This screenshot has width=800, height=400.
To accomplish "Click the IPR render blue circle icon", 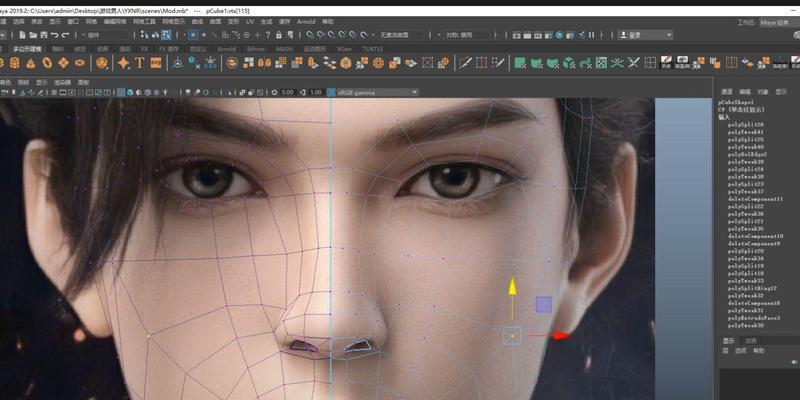I will (559, 35).
